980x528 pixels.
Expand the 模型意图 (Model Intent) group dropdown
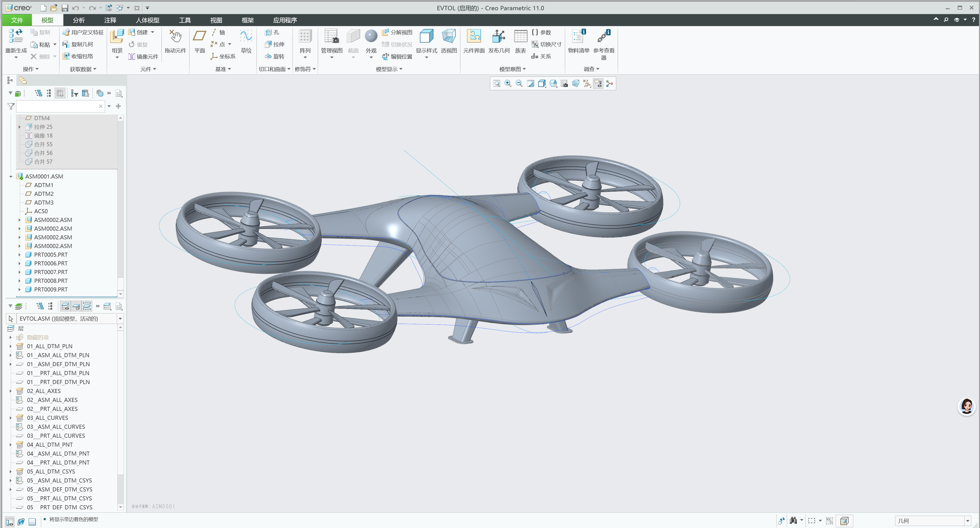(x=512, y=69)
